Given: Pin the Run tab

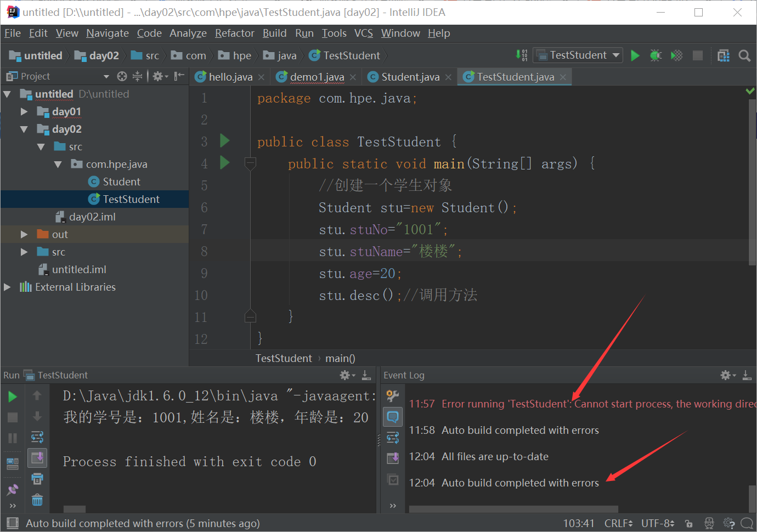Looking at the screenshot, I should (x=13, y=490).
